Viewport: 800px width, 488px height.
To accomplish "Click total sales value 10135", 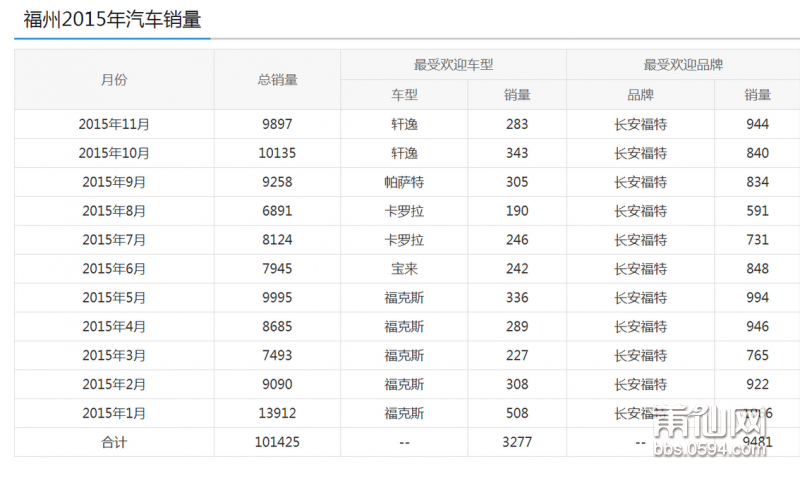I will coord(277,153).
